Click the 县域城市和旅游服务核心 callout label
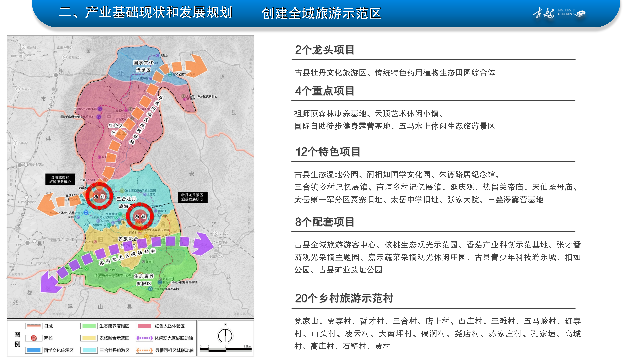The height and width of the screenshot is (362, 644). point(60,179)
